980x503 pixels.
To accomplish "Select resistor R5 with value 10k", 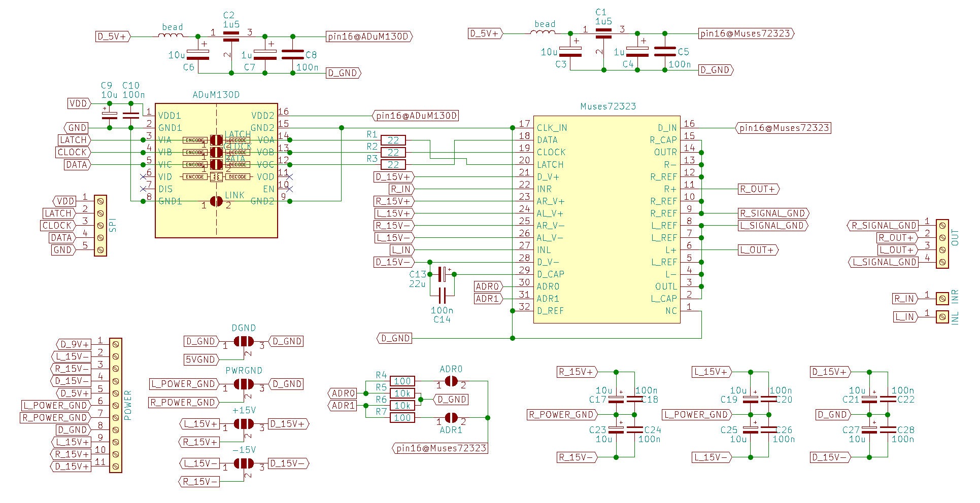I will click(x=402, y=393).
